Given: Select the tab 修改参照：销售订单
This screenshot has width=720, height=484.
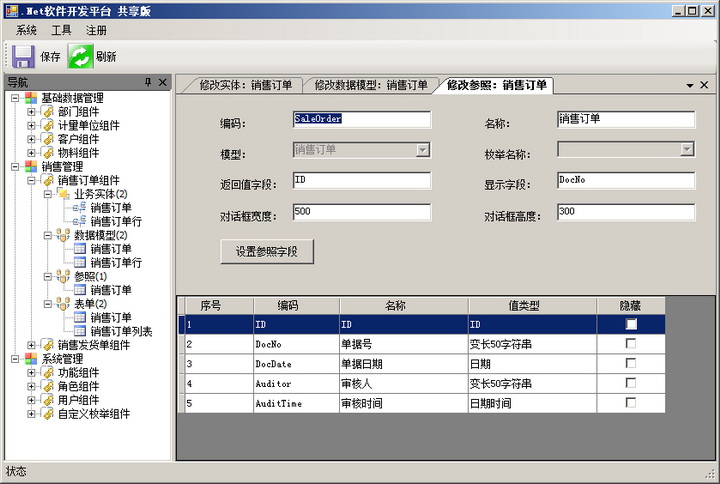Looking at the screenshot, I should tap(496, 85).
